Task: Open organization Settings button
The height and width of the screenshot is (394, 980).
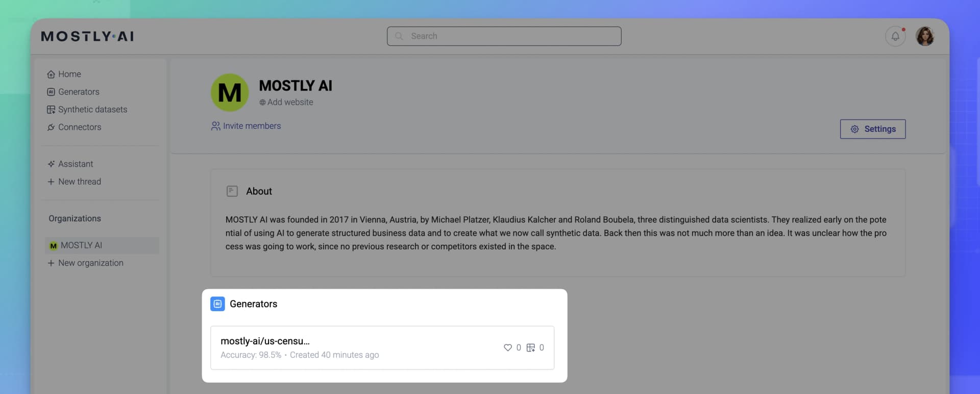Action: click(x=873, y=129)
